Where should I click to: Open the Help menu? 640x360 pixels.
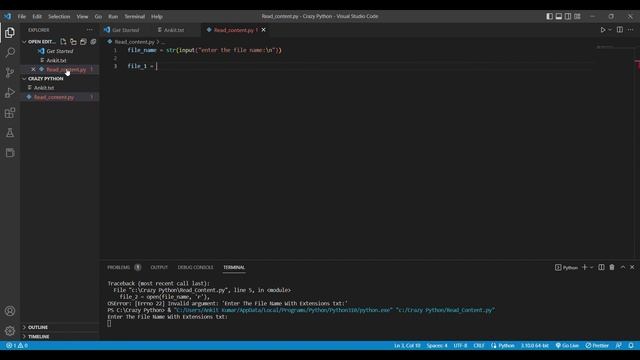(x=157, y=17)
